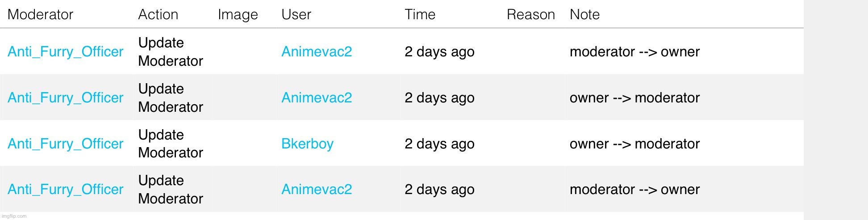Click "Update Moderator" action in the second row
Screen dimensions: 868x220
[x=170, y=97]
